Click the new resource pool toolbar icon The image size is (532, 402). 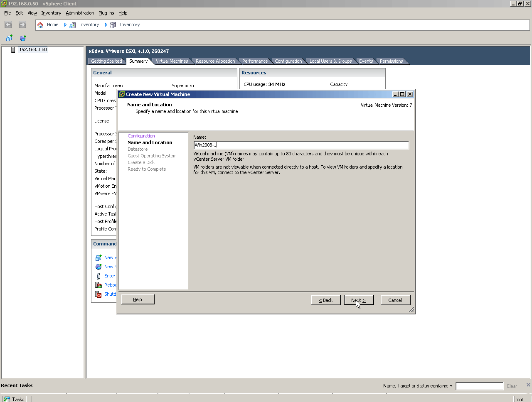pos(23,38)
